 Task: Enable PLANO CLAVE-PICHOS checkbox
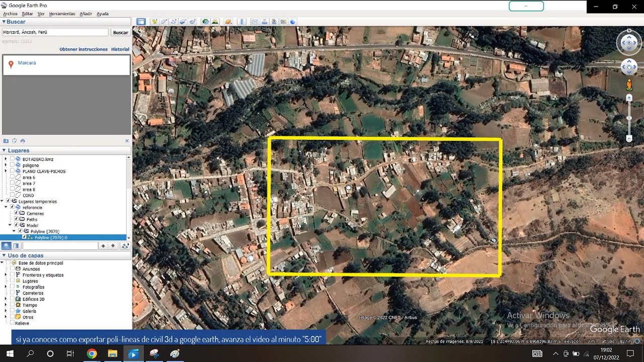point(12,171)
